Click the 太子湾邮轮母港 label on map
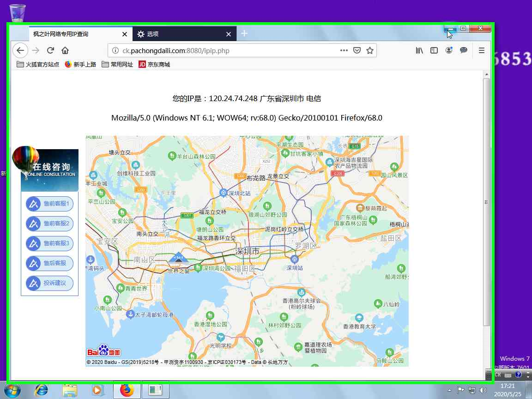Screen dimensions: 532x399 154,315
